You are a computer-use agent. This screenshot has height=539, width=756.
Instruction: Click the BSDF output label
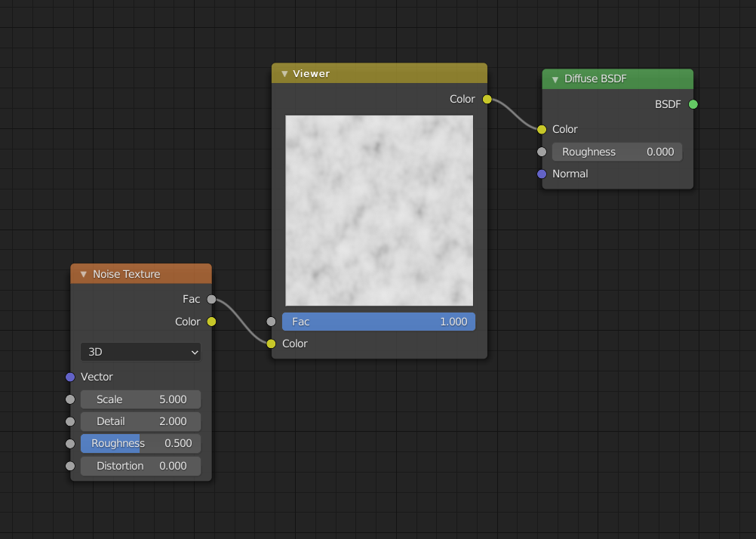(x=668, y=104)
